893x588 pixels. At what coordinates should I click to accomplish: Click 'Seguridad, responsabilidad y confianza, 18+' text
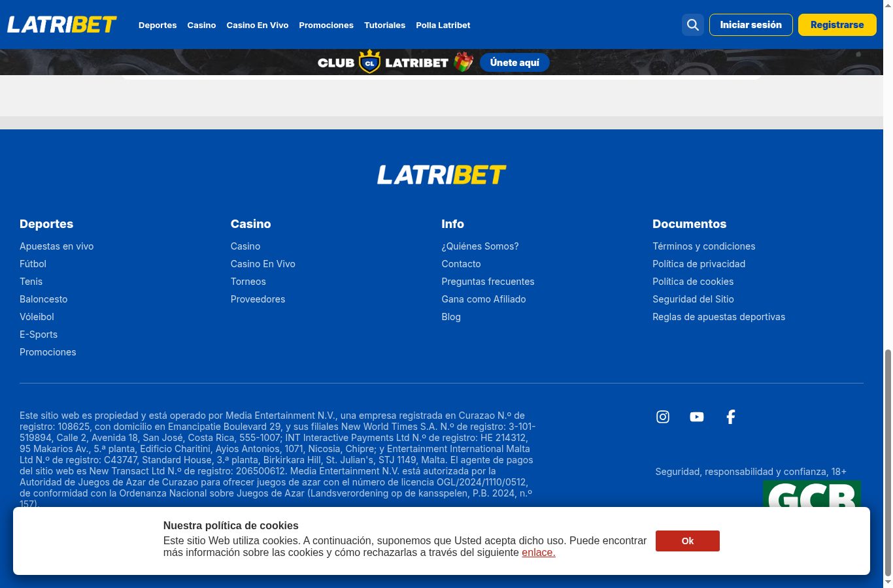pos(751,472)
